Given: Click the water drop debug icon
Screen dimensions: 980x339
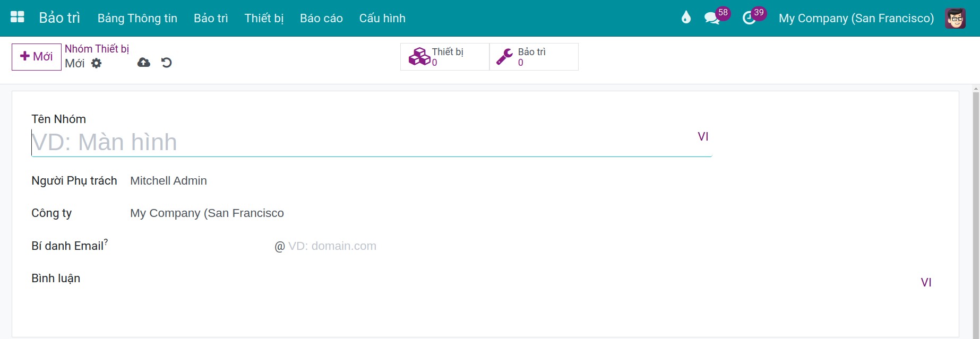Looking at the screenshot, I should pos(686,18).
